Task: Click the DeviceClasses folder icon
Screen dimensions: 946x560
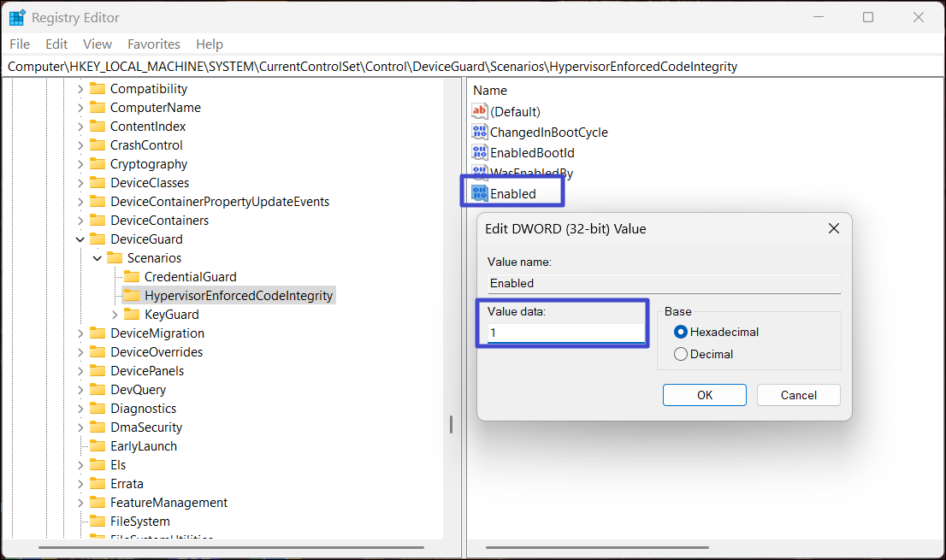Action: (x=98, y=182)
